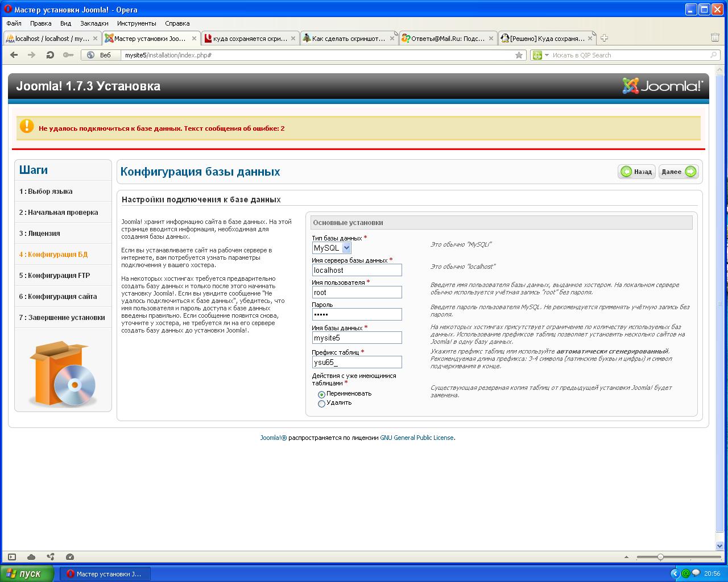Click the 'Назад' button
The width and height of the screenshot is (728, 582).
pyautogui.click(x=636, y=172)
